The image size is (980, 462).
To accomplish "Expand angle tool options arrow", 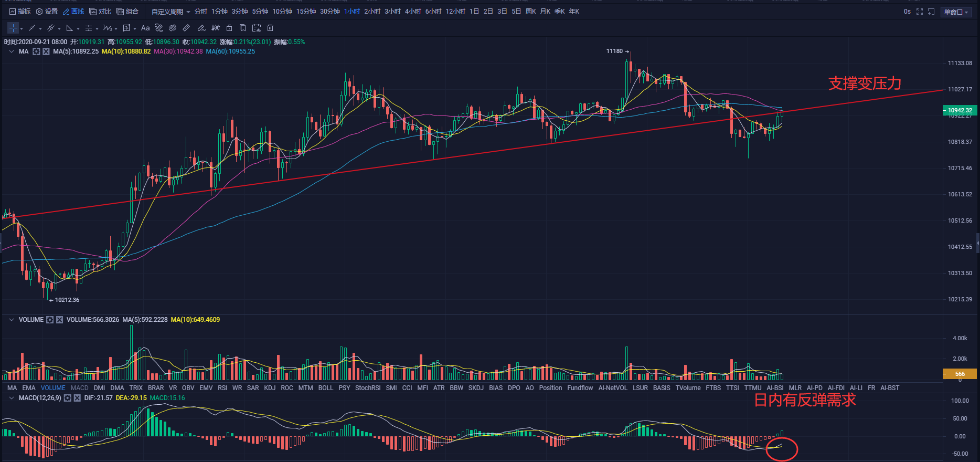I will point(78,29).
